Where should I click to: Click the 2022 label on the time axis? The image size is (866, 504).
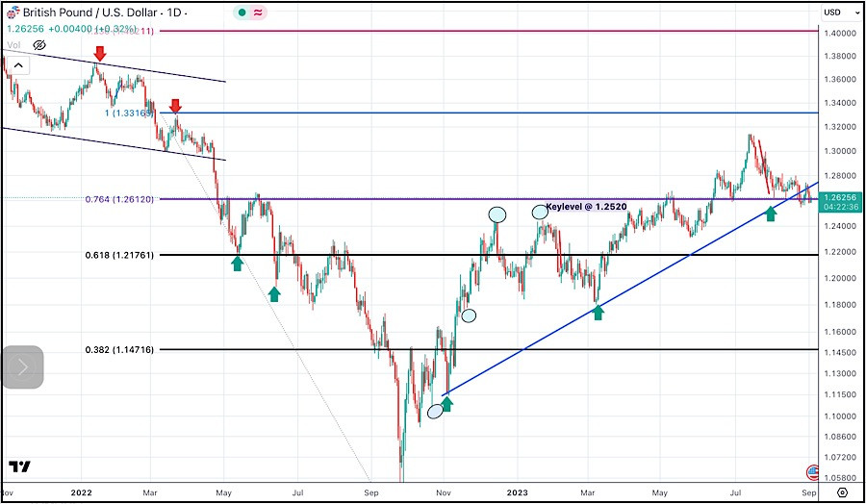[81, 492]
